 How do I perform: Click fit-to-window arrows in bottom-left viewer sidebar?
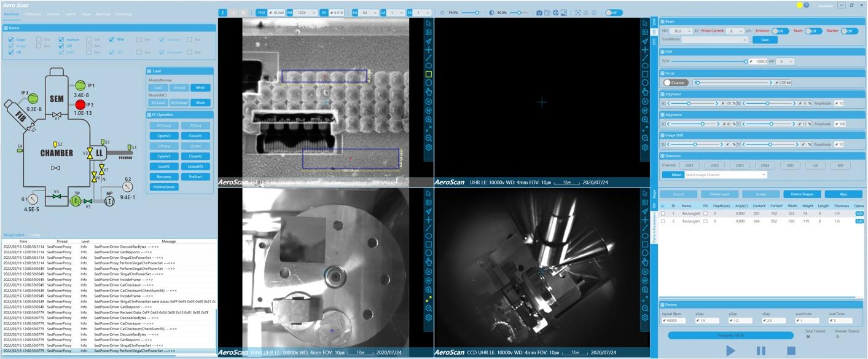coord(429,299)
